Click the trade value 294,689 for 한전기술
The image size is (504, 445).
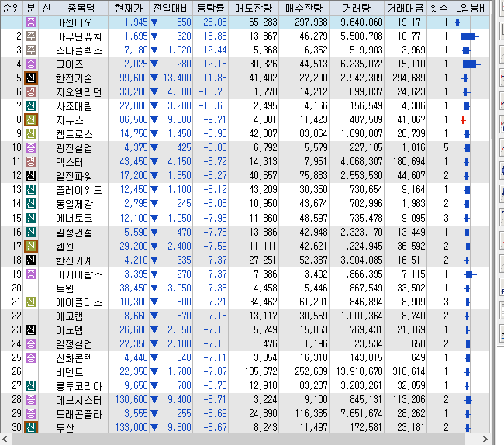pyautogui.click(x=409, y=78)
